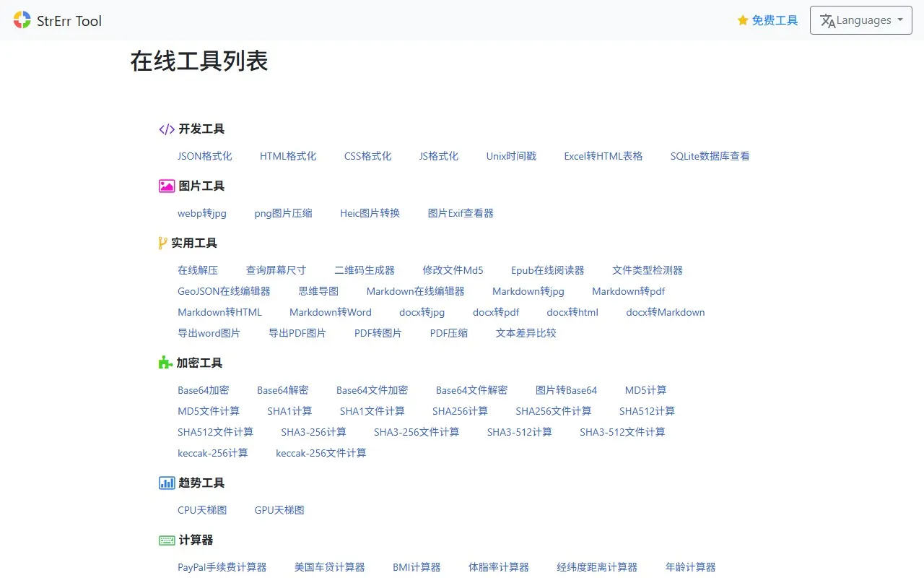Select the Base64文件解密 link
This screenshot has height=578, width=924.
point(471,390)
